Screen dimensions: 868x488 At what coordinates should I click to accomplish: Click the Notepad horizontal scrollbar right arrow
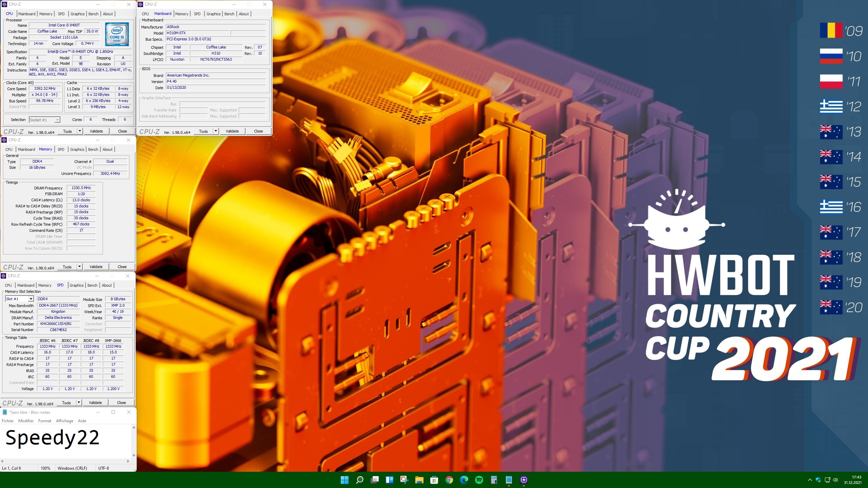128,461
